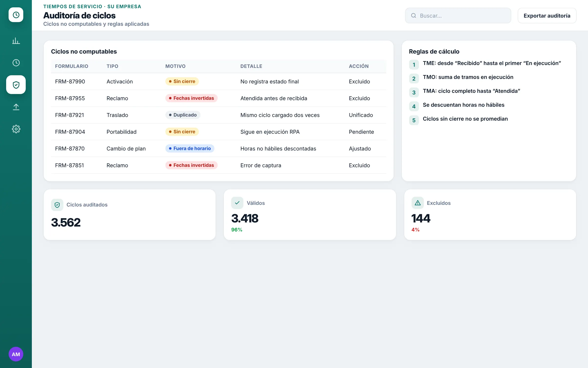588x368 pixels.
Task: Open the clock logo at sidebar top
Action: (x=16, y=15)
